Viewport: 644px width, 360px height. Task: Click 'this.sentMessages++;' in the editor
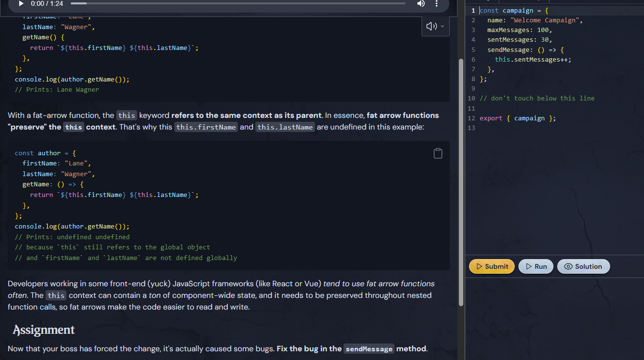(533, 60)
